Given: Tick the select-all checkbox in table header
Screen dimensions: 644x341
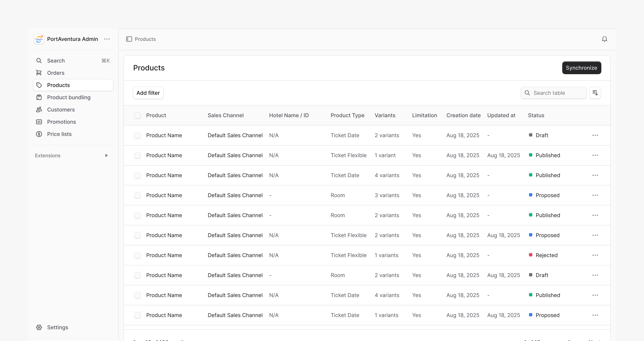Looking at the screenshot, I should point(137,115).
